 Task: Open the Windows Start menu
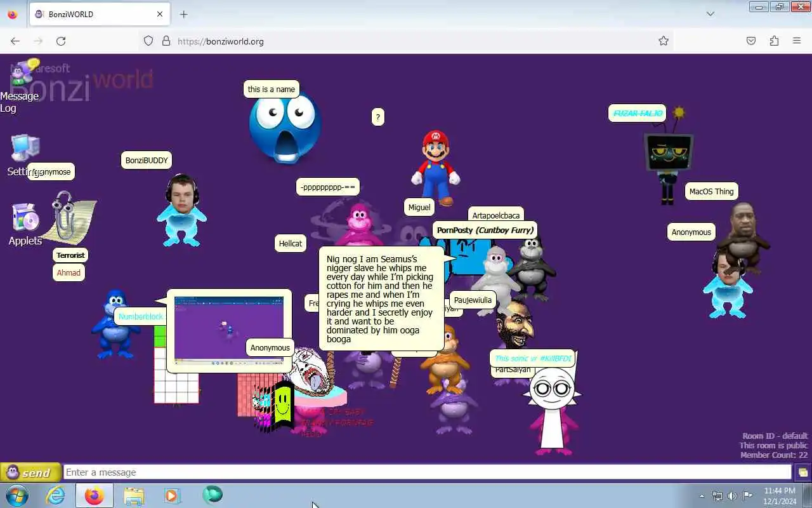(16, 495)
